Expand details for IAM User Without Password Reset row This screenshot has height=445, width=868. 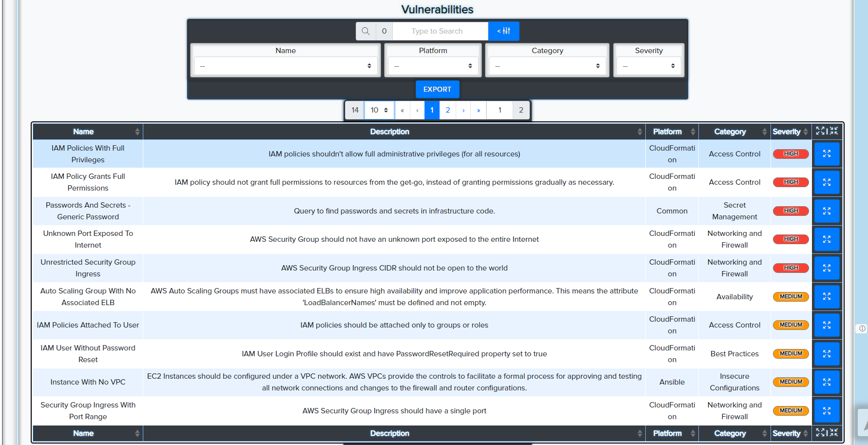(827, 354)
